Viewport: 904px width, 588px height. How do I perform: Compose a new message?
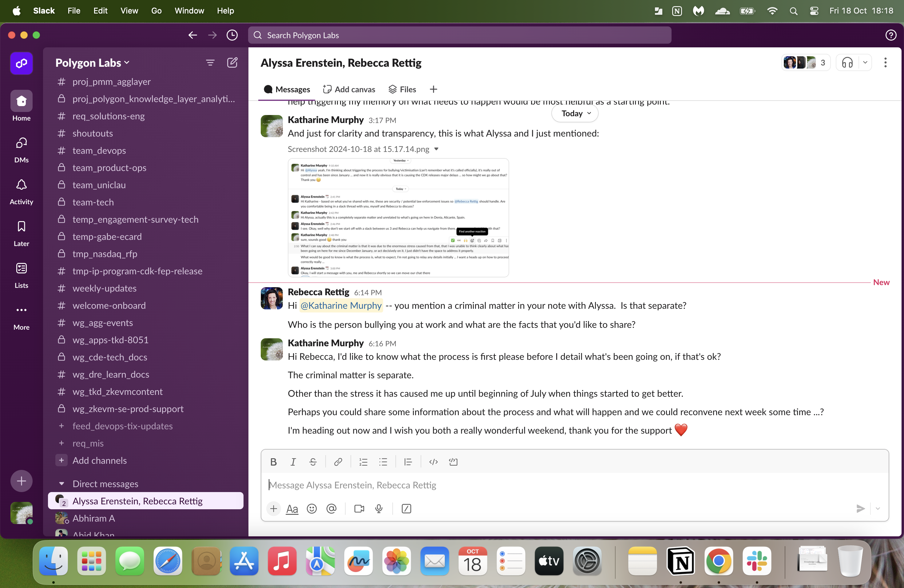(232, 63)
